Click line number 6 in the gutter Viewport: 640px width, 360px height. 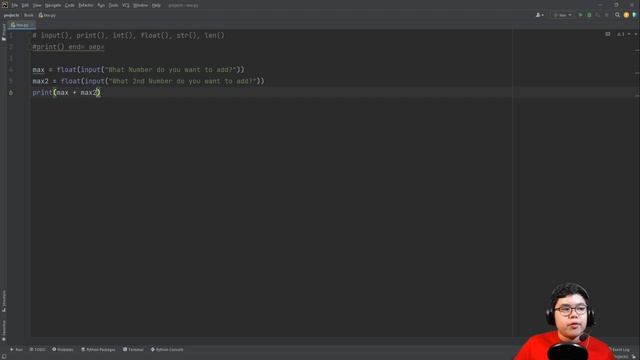[x=11, y=93]
